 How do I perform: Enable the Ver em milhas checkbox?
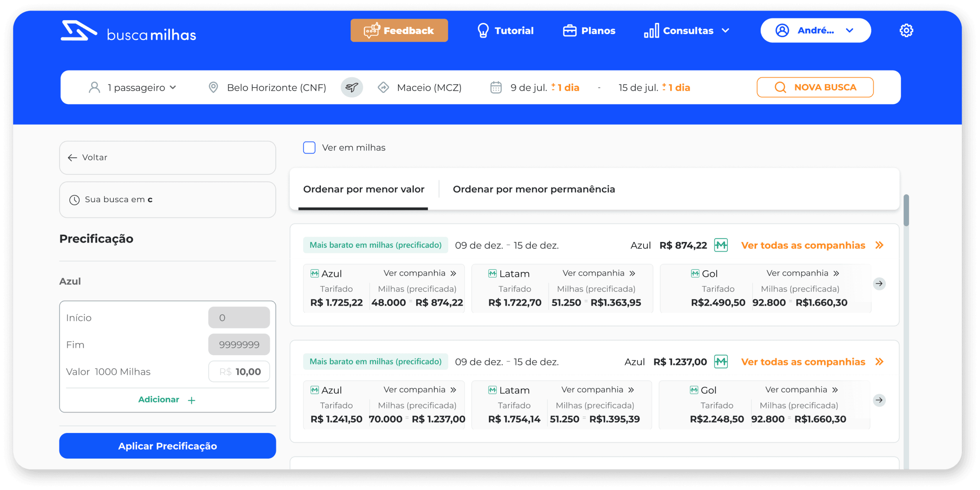[309, 148]
